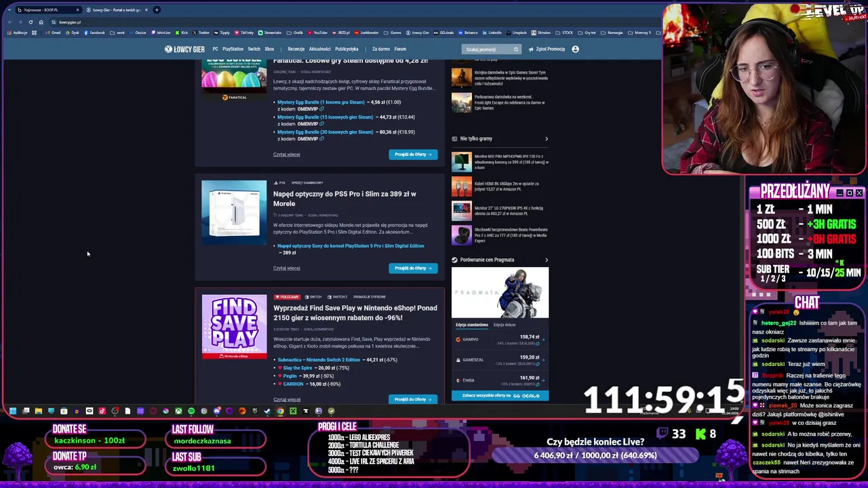Open Minecraft icon on taskbar
This screenshot has height=488, width=868.
tap(293, 411)
